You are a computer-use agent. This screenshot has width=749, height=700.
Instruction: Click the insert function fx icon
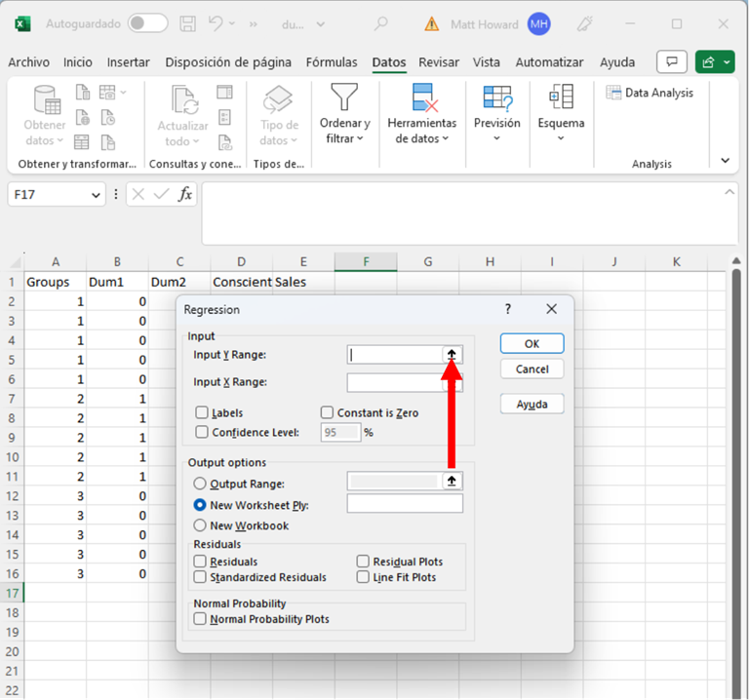185,194
